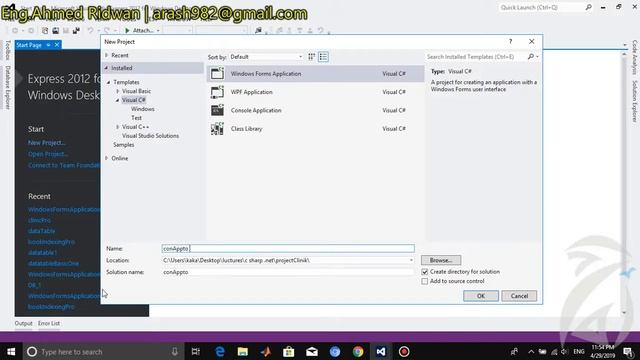Click the Browse button
The height and width of the screenshot is (360, 640).
click(x=441, y=260)
